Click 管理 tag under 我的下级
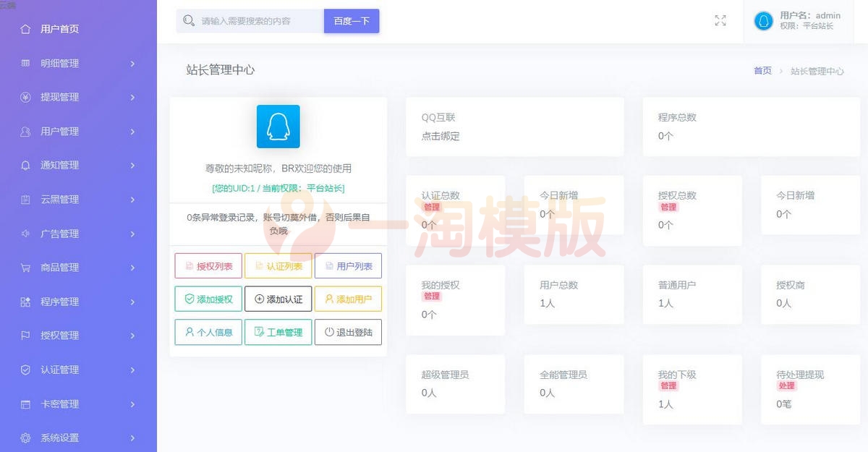The height and width of the screenshot is (452, 868). point(668,386)
